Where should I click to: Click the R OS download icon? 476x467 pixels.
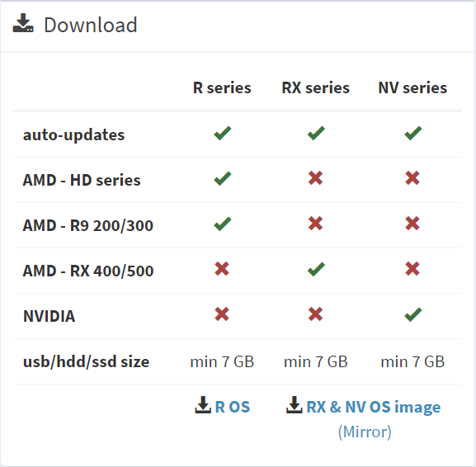(x=203, y=405)
